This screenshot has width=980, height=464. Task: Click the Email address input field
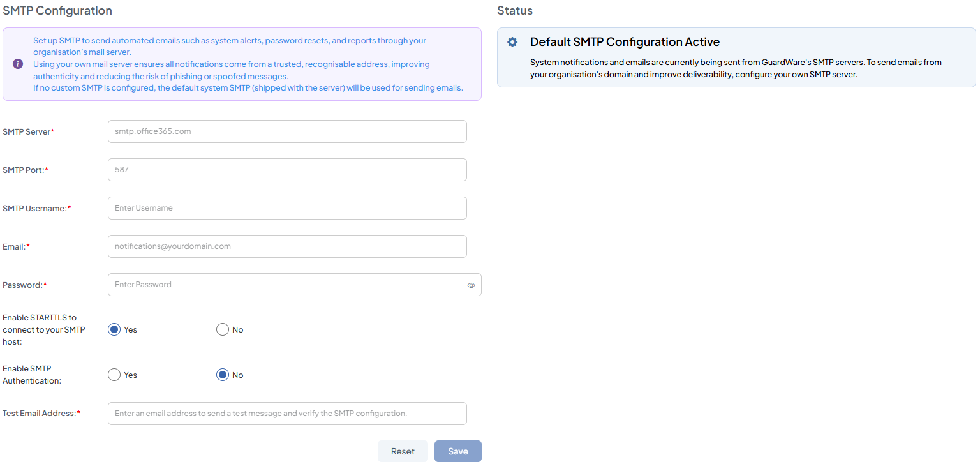coord(287,246)
